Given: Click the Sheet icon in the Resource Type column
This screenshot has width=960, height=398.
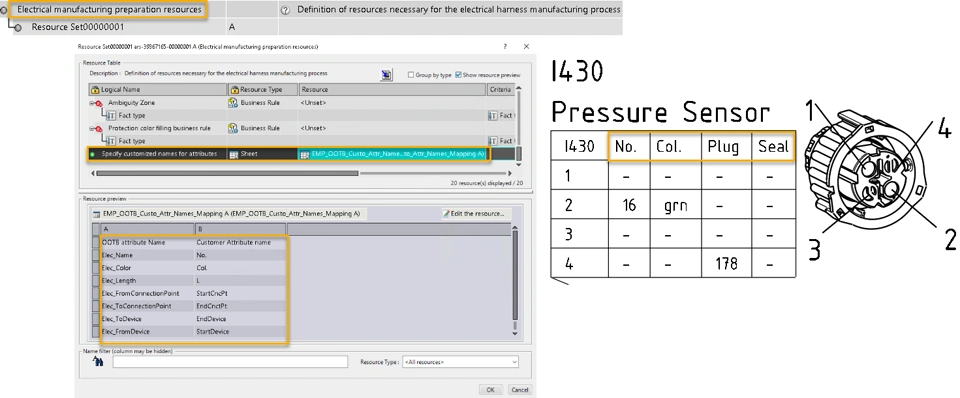Looking at the screenshot, I should click(x=233, y=154).
